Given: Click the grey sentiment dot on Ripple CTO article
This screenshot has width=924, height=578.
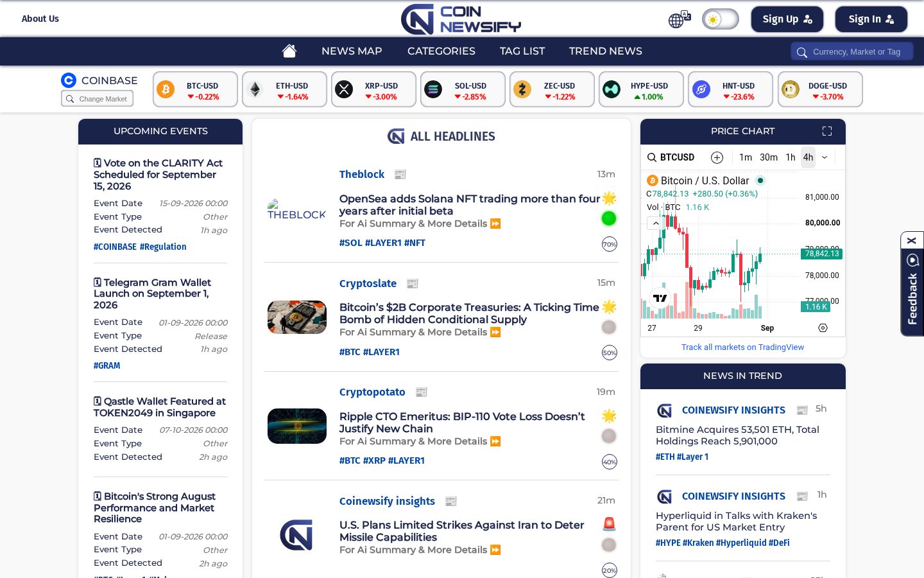Looking at the screenshot, I should [609, 436].
